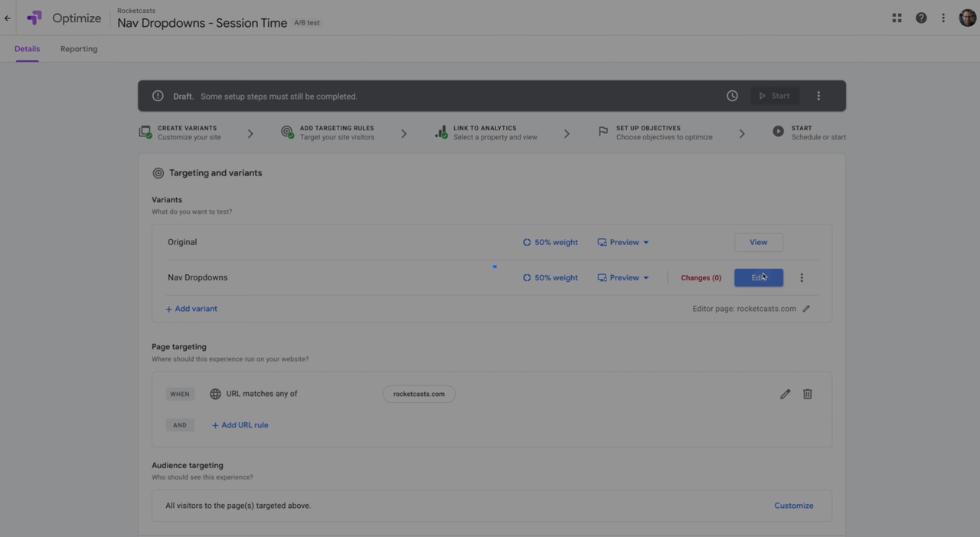Click the Set Up Objectives flag icon
The height and width of the screenshot is (537, 980).
603,131
